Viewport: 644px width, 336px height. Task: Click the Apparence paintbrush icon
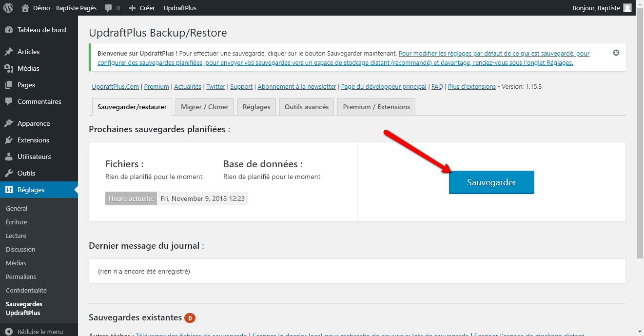click(x=9, y=123)
